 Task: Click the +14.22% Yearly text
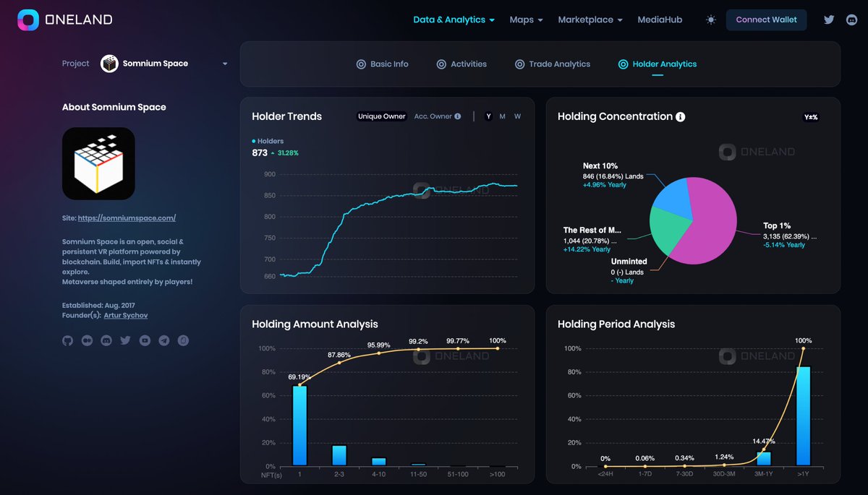pos(587,249)
